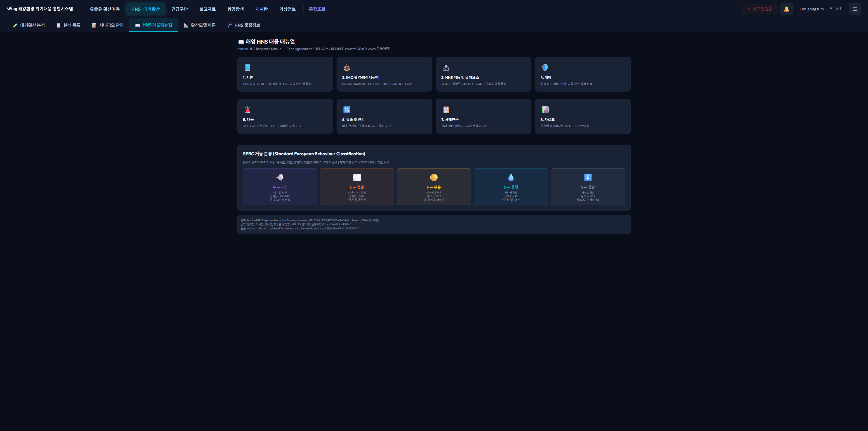
Task: Open the 통합조회 link
Action: point(317,9)
